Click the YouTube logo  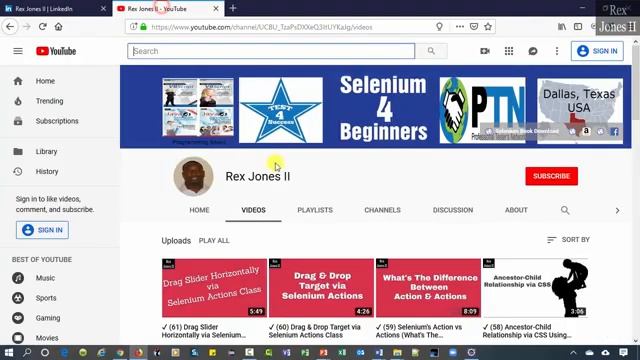pyautogui.click(x=56, y=51)
